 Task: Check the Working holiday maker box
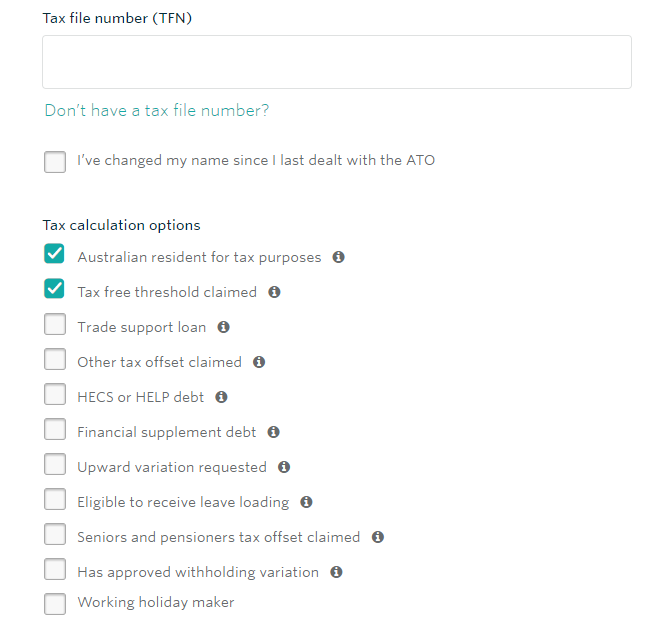55,604
